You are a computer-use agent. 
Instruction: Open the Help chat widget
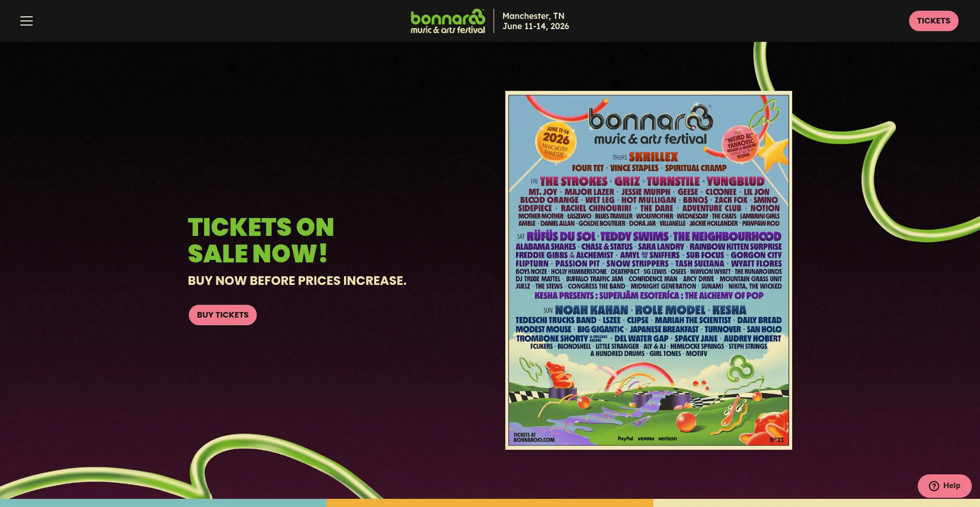click(x=944, y=486)
